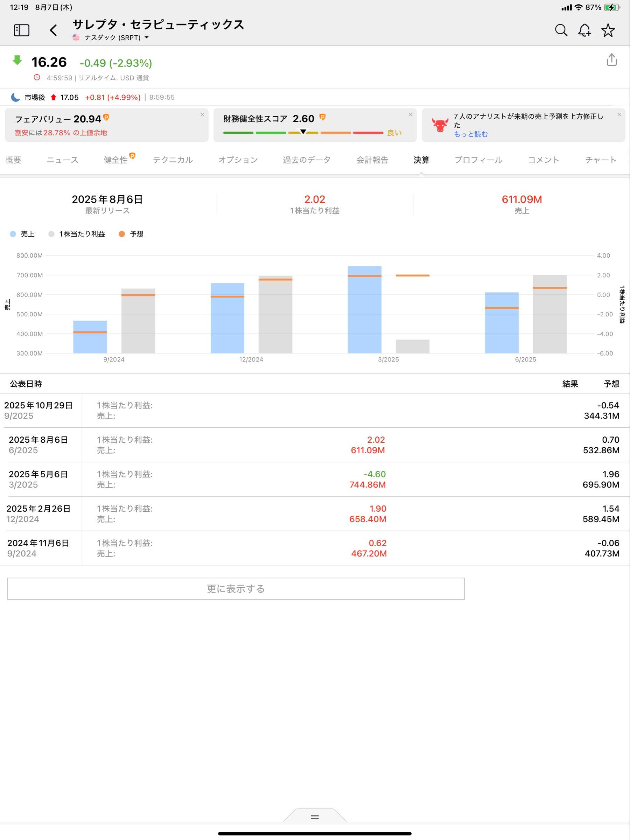Tap the 6/2025 revenue bar in chart

tap(502, 323)
